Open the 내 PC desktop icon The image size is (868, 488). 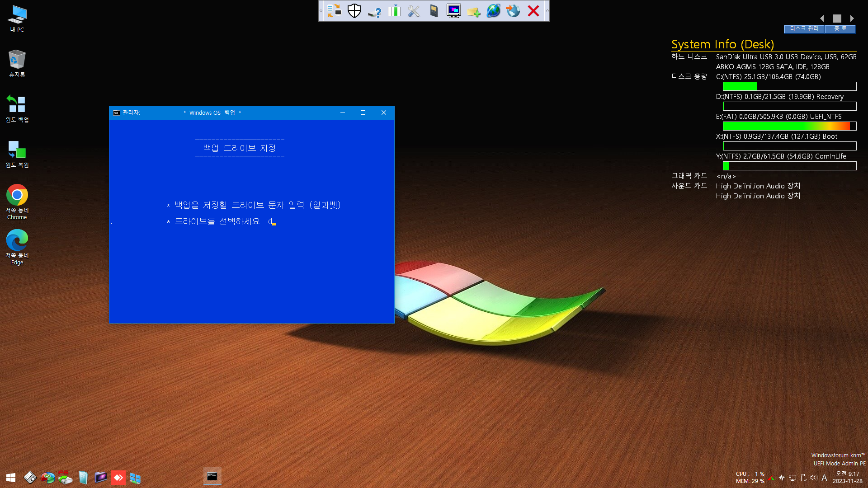[17, 19]
